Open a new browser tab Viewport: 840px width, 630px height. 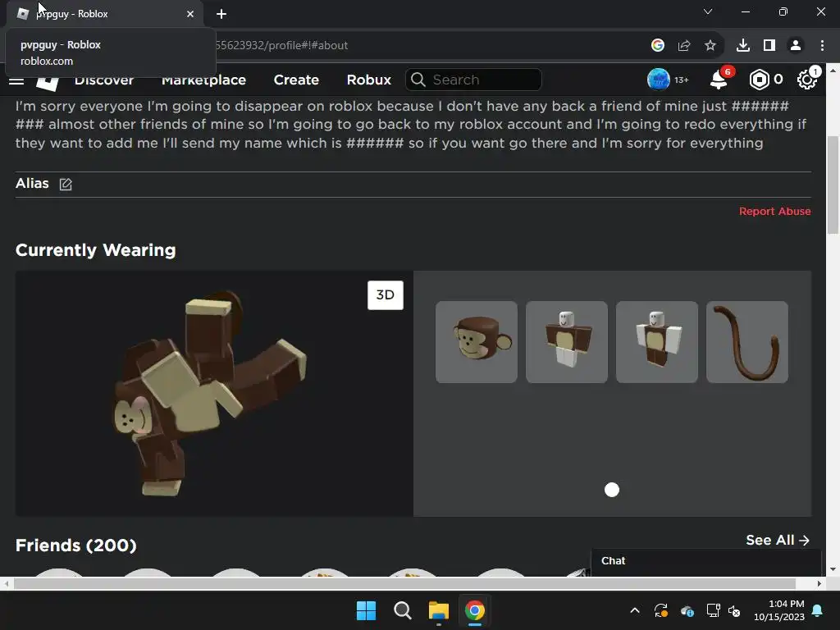(221, 14)
